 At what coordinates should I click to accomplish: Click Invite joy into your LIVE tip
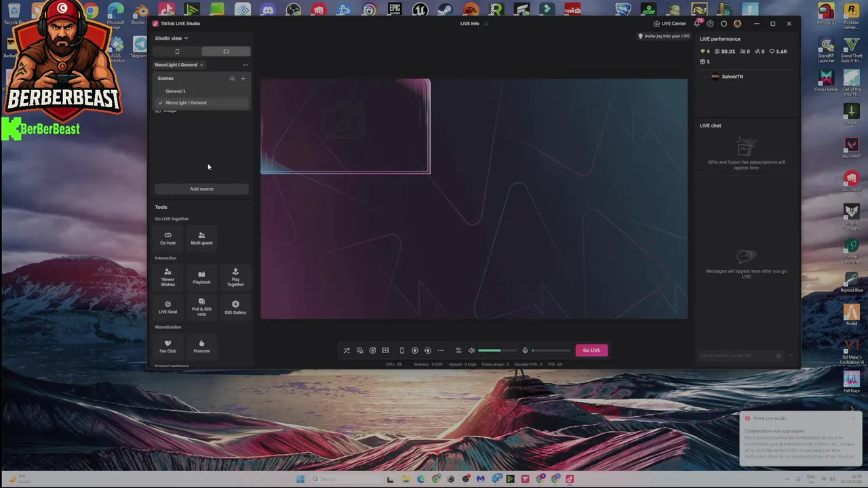[x=664, y=36]
